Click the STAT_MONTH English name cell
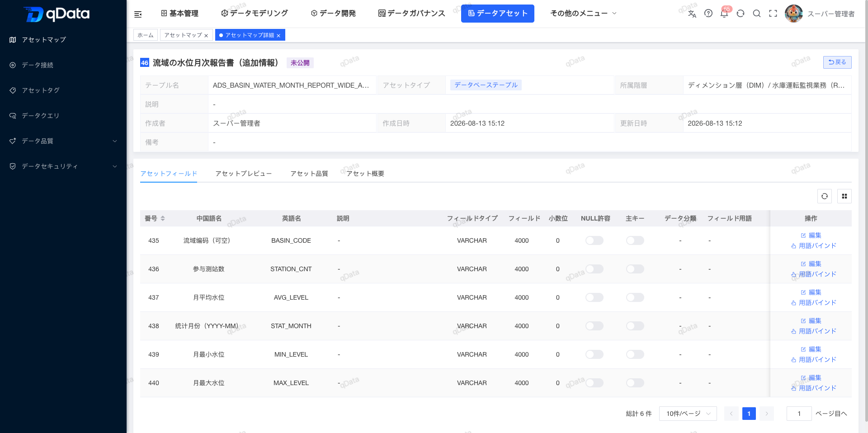The image size is (868, 433). [291, 326]
